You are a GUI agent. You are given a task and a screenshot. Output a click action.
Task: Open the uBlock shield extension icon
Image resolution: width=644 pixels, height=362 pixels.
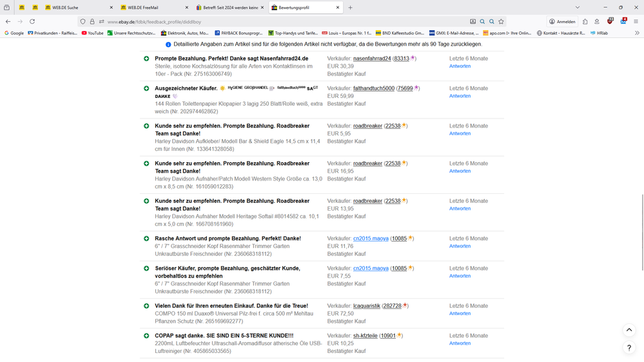pyautogui.click(x=610, y=21)
